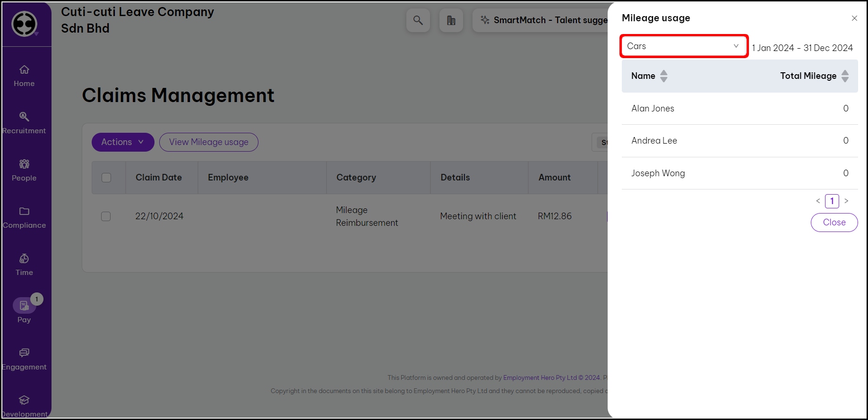Click the search magnifier icon in header
This screenshot has width=868, height=420.
click(x=418, y=20)
